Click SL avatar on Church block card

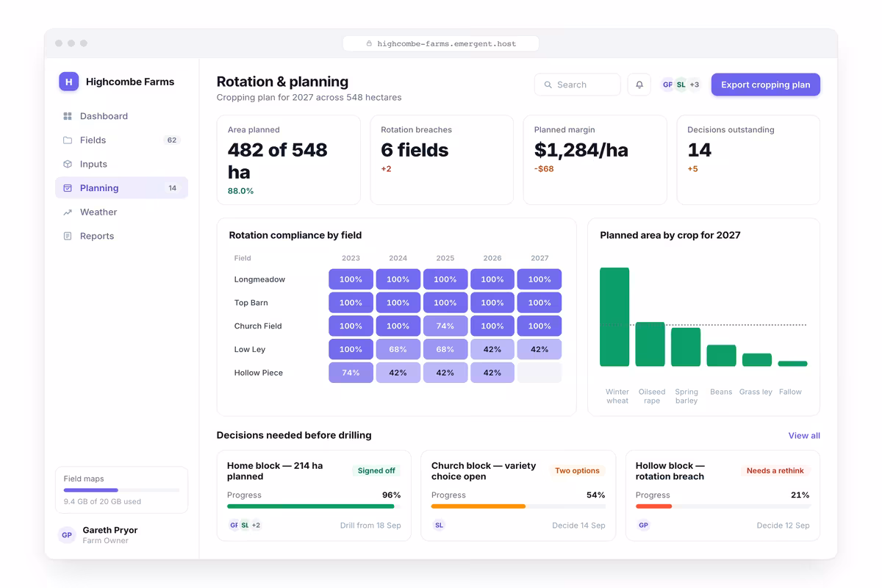tap(439, 526)
